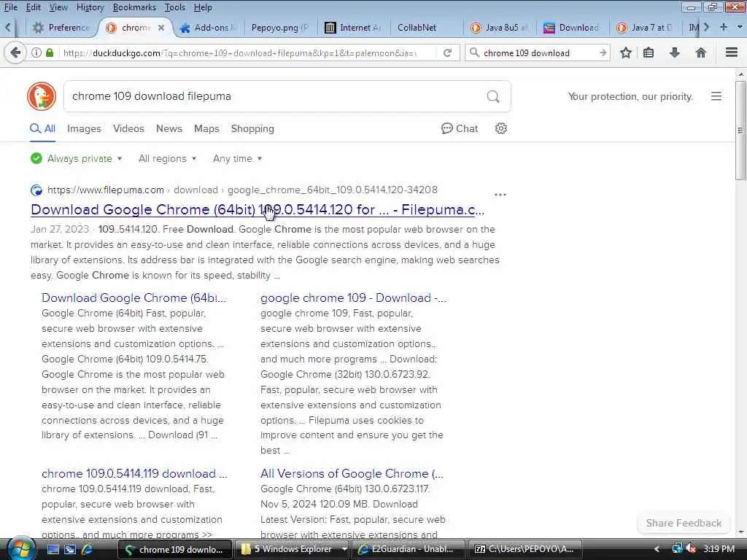Open the search settings gear icon
Screen dimensions: 747x560
click(x=500, y=128)
